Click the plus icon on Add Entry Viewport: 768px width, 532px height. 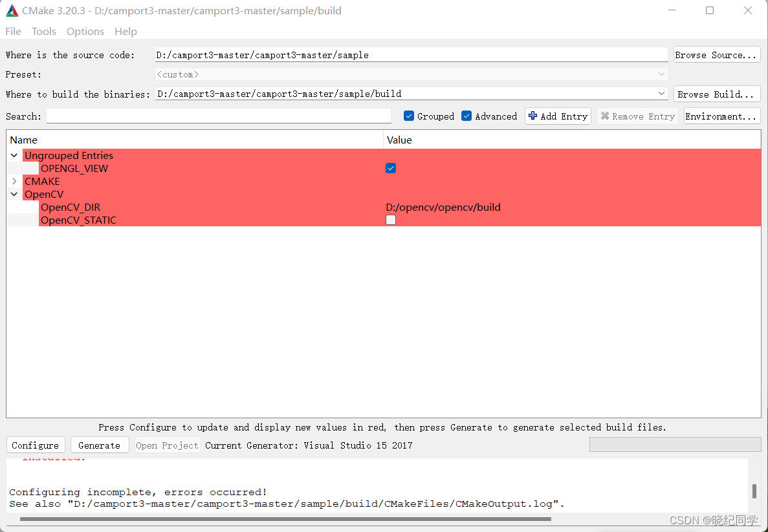[533, 116]
